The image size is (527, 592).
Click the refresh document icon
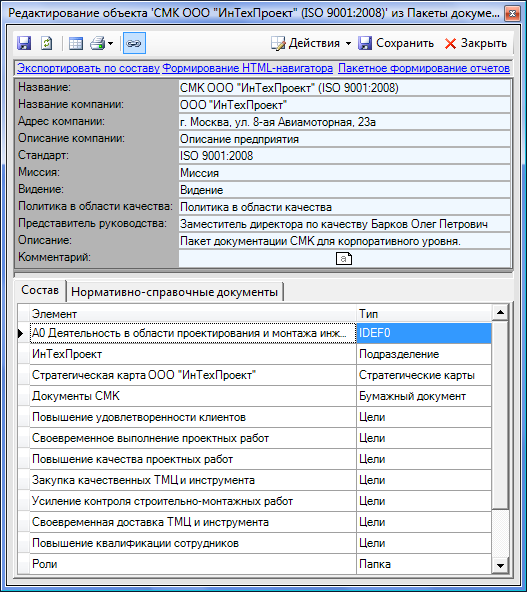pyautogui.click(x=46, y=43)
